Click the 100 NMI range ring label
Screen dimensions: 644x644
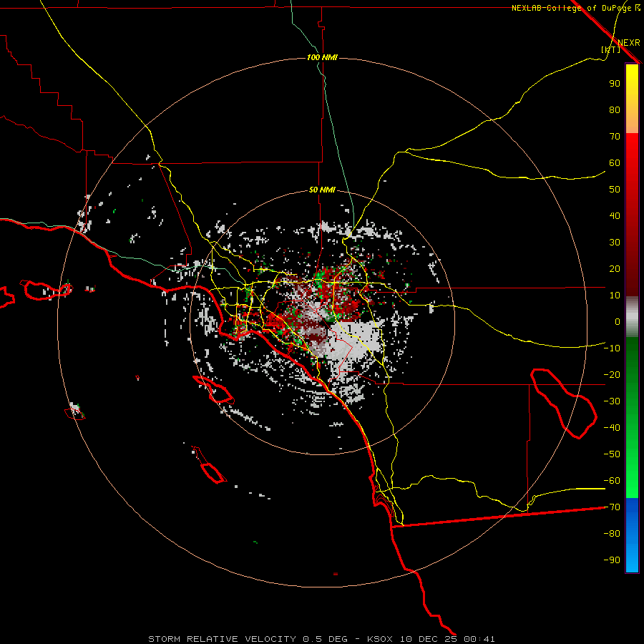coord(322,57)
